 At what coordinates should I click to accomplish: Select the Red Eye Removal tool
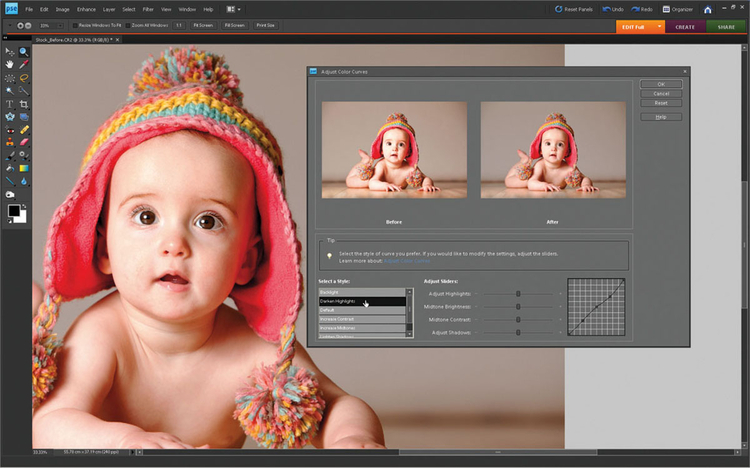[10, 130]
